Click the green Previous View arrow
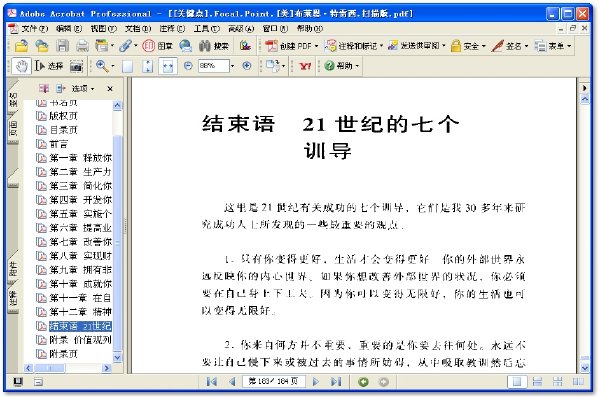 coord(363,381)
